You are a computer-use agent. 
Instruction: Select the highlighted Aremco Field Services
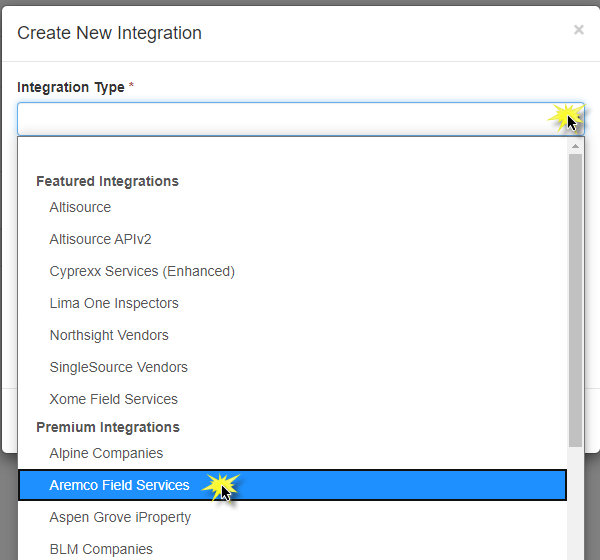coord(292,485)
